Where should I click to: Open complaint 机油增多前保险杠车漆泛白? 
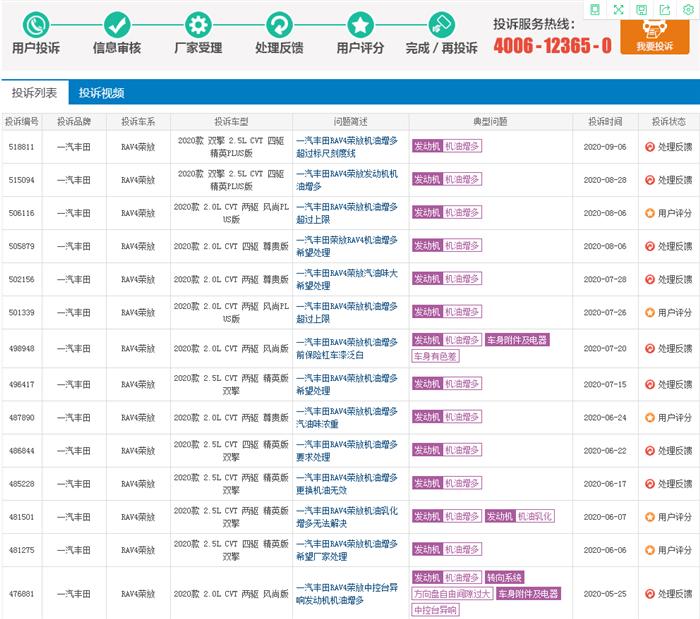pos(347,349)
